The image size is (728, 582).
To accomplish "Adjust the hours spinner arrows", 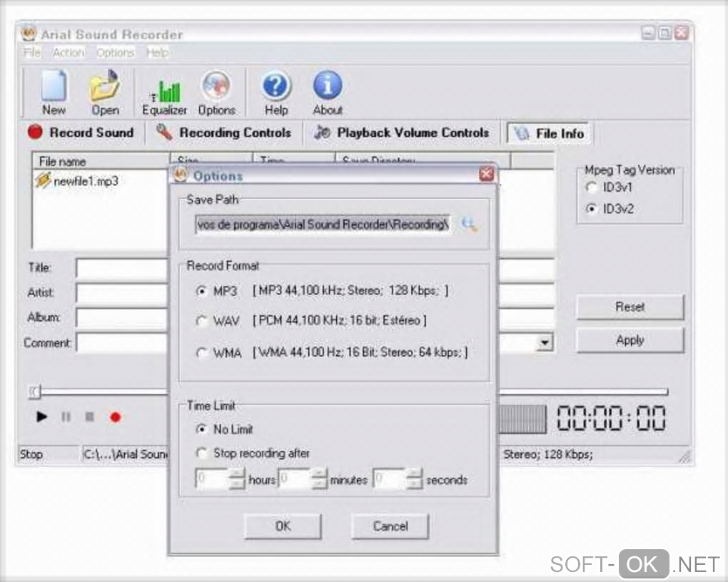I will click(x=237, y=479).
